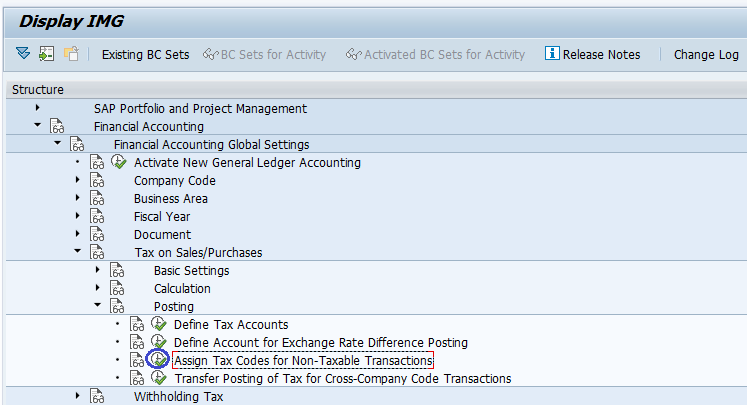Select the Define Tax Accounts text

pyautogui.click(x=231, y=324)
